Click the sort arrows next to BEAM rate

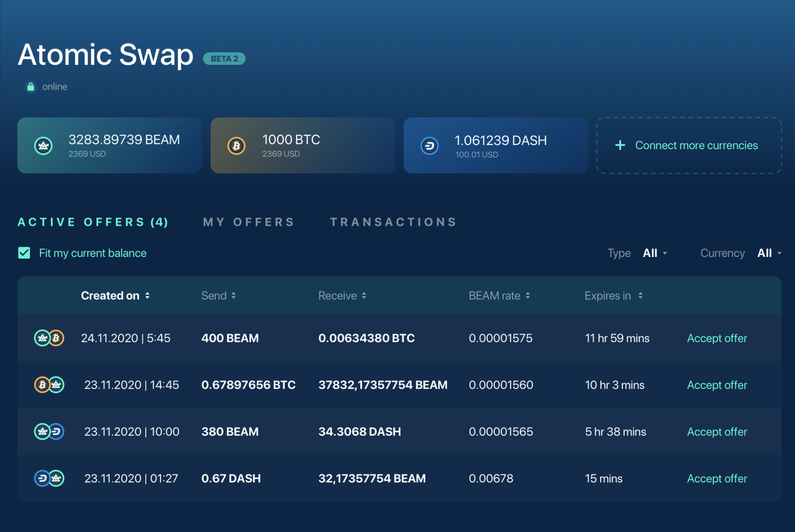528,296
